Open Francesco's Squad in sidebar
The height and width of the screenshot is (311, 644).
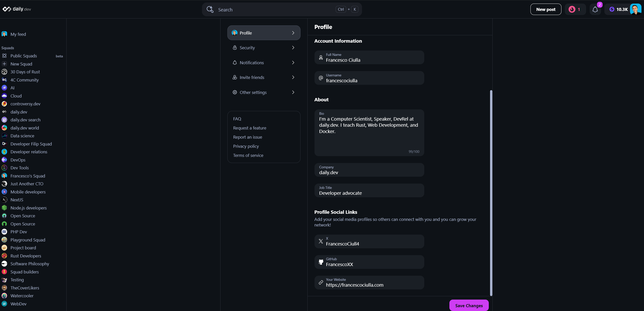click(27, 176)
